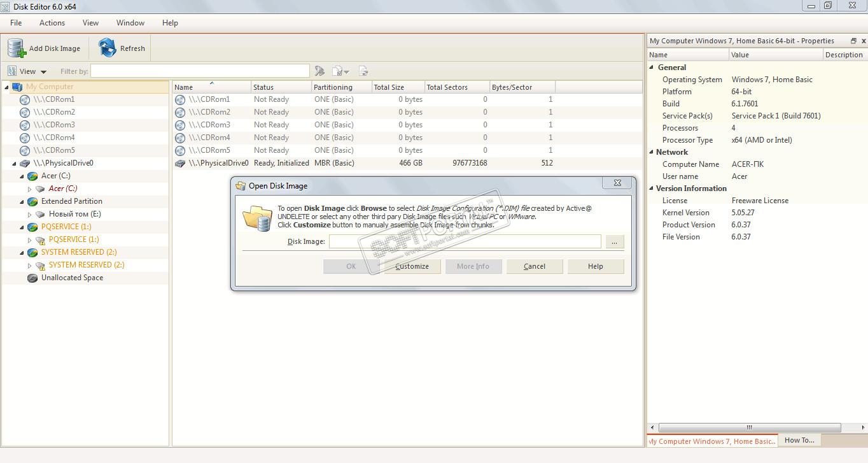Close the Open Disk Image dialog with X

[617, 183]
